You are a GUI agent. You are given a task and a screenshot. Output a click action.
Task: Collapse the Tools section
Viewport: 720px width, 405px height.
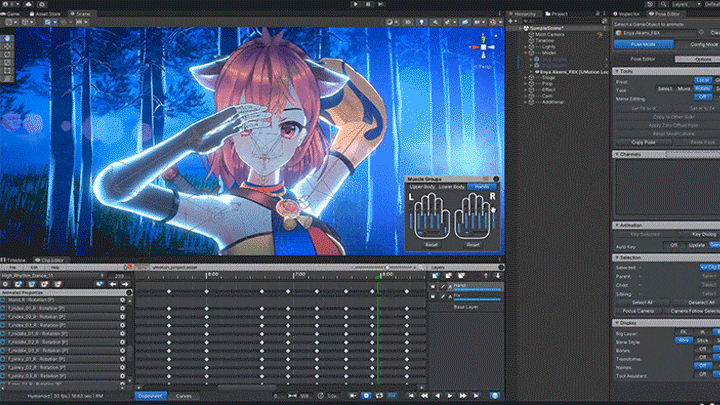(x=617, y=71)
